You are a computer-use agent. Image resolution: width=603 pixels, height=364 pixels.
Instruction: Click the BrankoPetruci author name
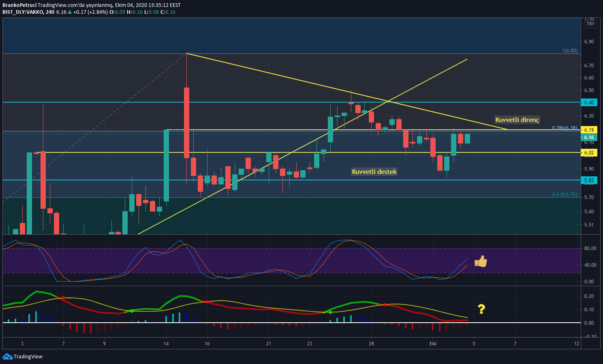coord(19,5)
